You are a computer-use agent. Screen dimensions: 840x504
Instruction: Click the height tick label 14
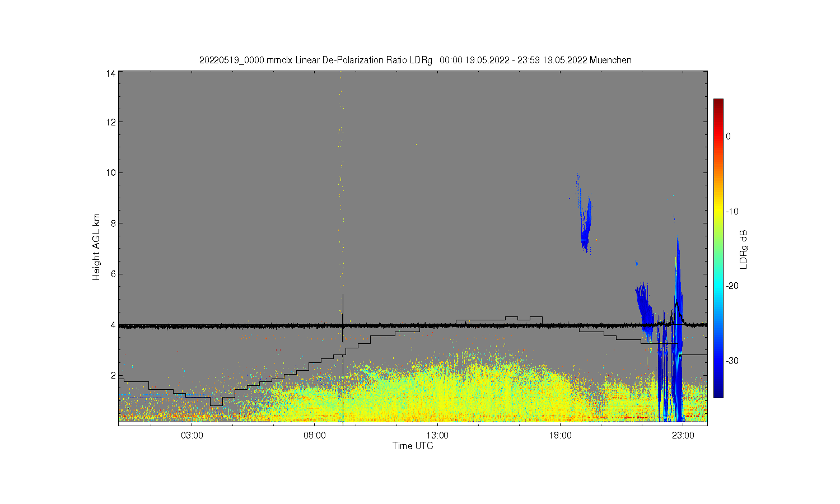(111, 73)
